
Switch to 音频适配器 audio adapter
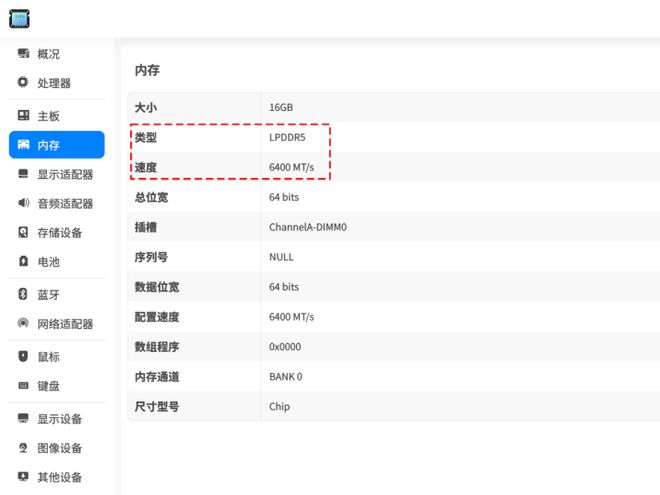pos(65,203)
